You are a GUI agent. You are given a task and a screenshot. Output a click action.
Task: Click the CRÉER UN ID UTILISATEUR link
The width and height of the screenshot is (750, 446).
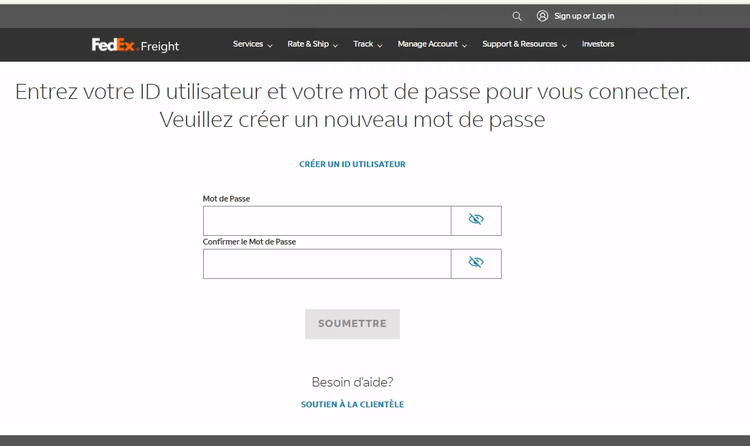point(353,164)
